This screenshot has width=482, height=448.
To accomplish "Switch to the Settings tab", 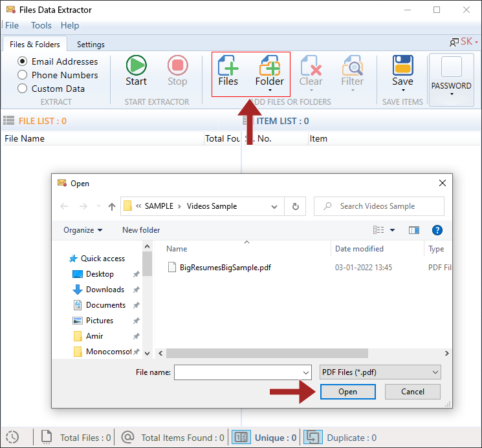I will coord(91,45).
